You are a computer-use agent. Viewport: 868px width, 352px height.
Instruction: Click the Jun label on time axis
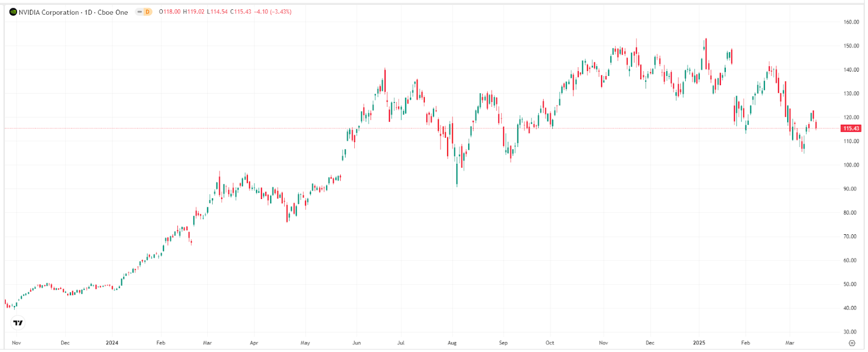tap(356, 343)
